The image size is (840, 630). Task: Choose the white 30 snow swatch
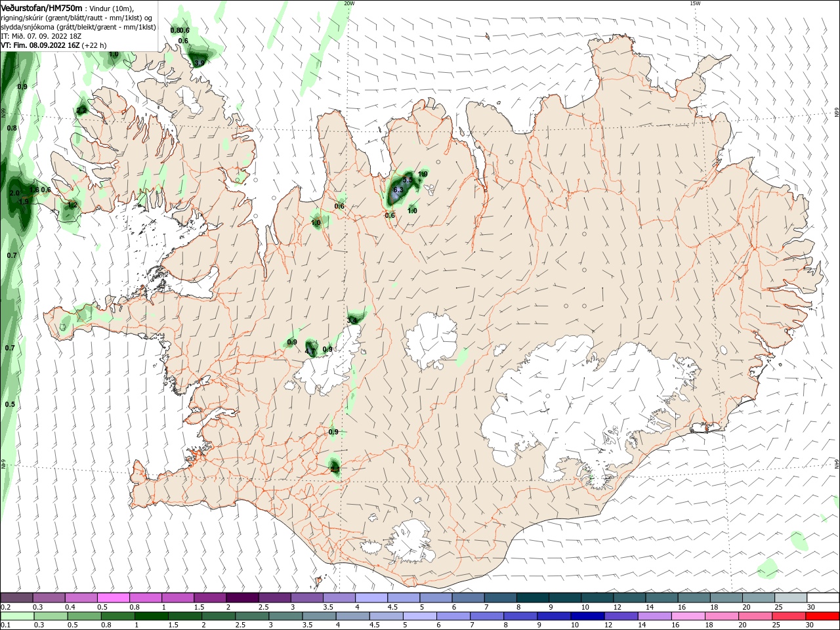(823, 598)
